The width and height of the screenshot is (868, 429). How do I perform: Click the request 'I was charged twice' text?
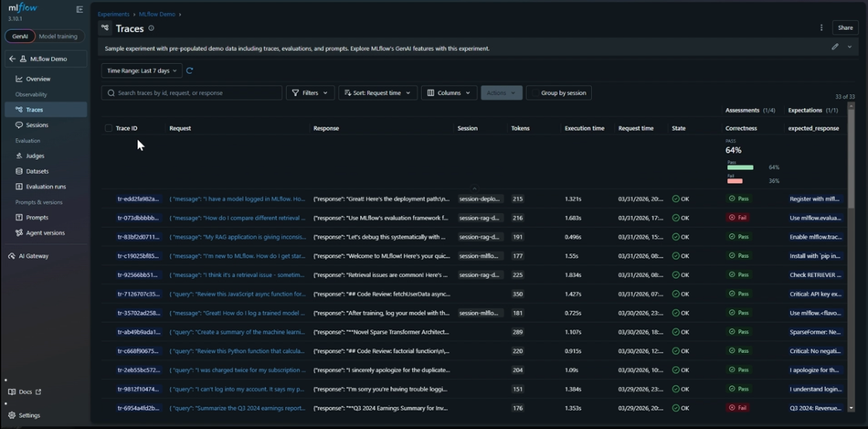pyautogui.click(x=238, y=370)
